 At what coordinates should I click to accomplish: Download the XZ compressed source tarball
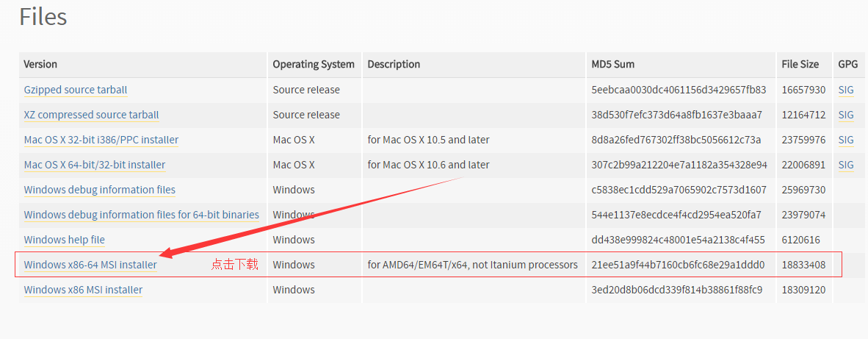pos(91,115)
